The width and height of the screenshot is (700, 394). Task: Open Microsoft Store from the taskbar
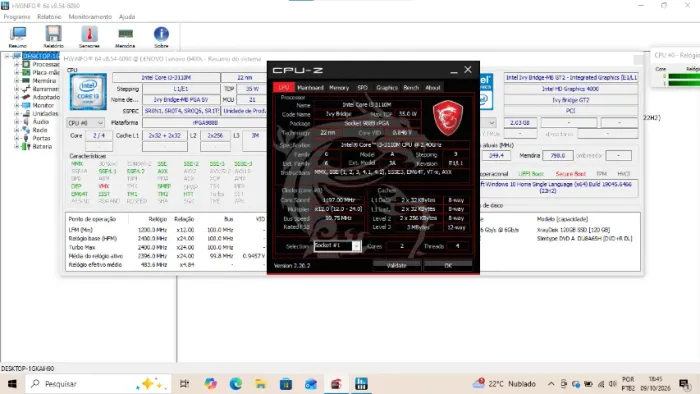286,384
